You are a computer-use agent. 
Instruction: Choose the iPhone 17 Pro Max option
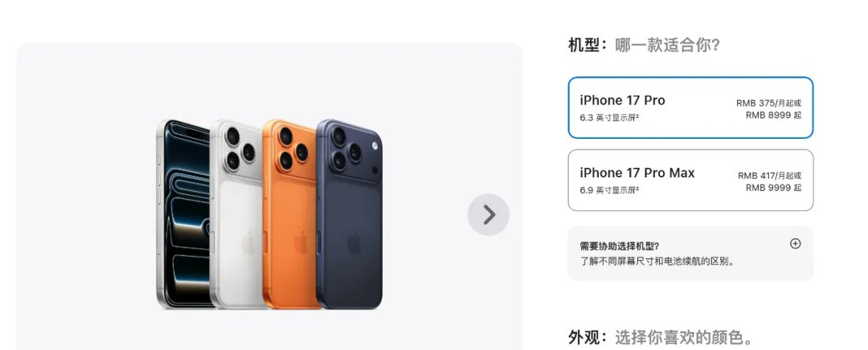(690, 181)
